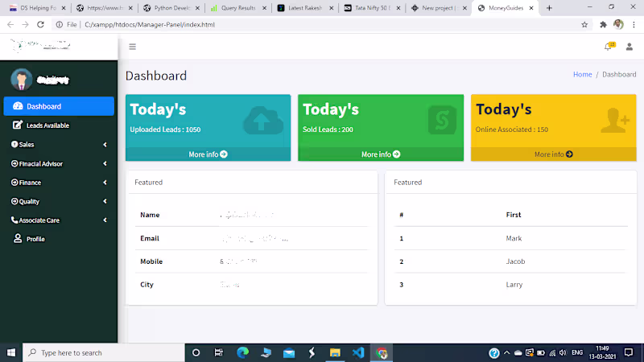Open a new browser tab with plus button
This screenshot has width=644, height=362.
point(549,8)
